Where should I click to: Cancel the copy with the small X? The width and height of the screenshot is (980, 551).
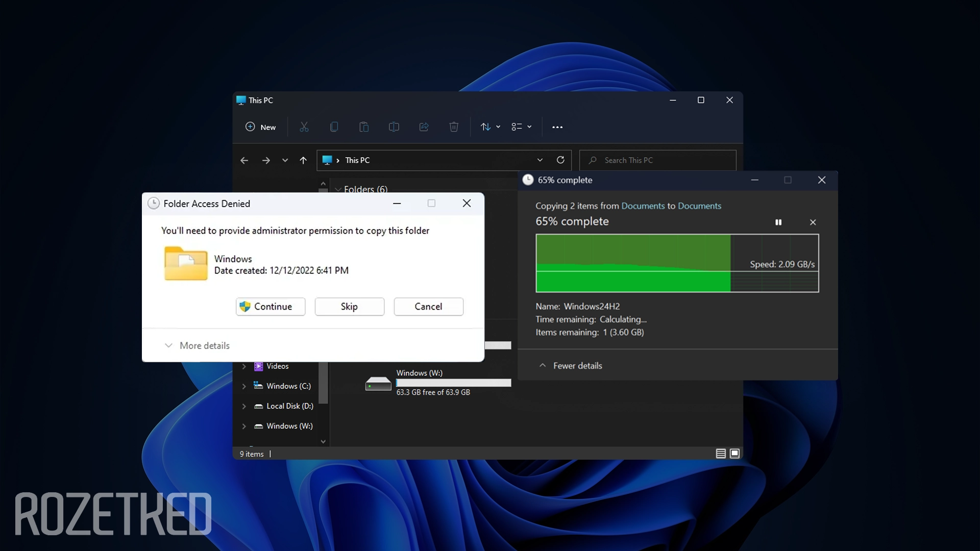(x=813, y=222)
